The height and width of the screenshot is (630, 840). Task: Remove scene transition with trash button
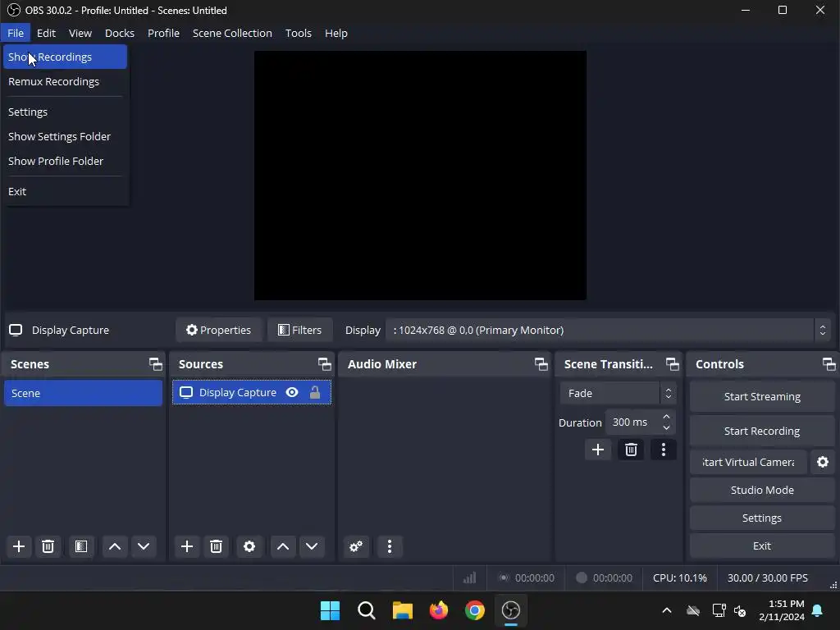(631, 450)
